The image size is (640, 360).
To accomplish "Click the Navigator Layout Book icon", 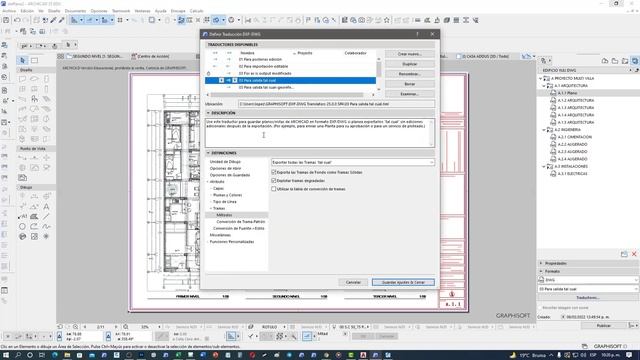I will [x=625, y=61].
